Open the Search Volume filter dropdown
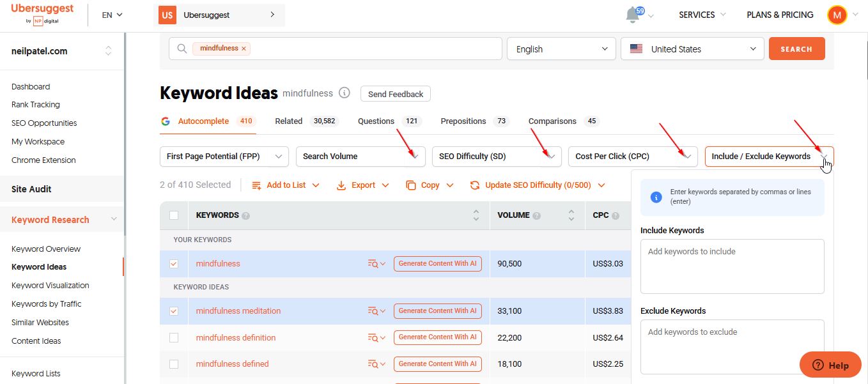 click(360, 157)
